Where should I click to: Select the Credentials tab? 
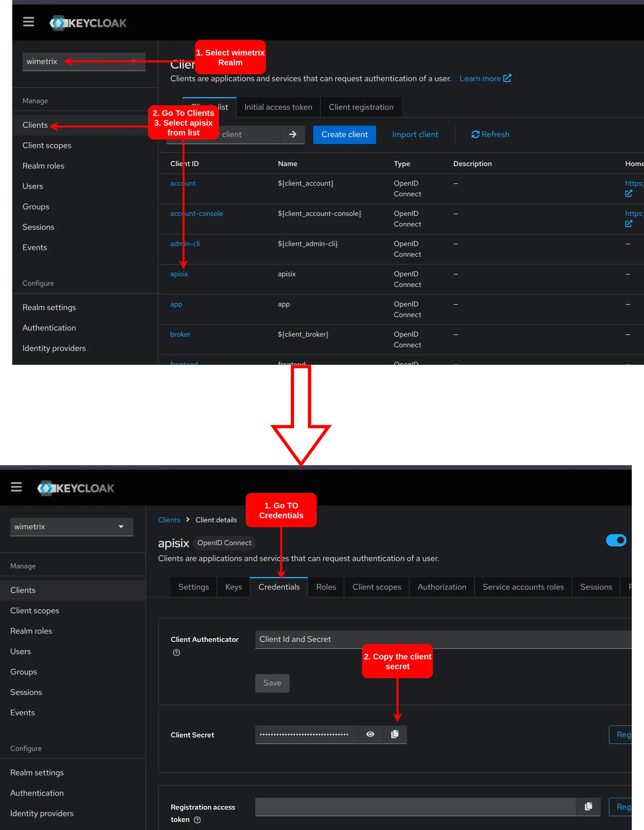click(x=279, y=587)
